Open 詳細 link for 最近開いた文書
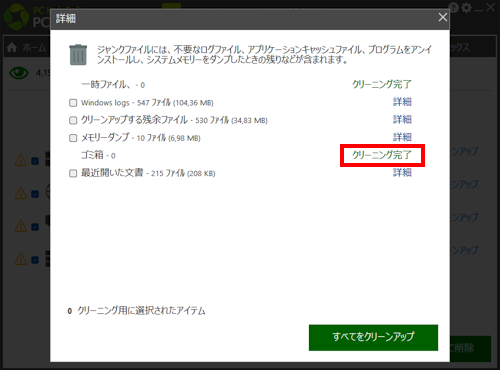The image size is (500, 370). (402, 172)
